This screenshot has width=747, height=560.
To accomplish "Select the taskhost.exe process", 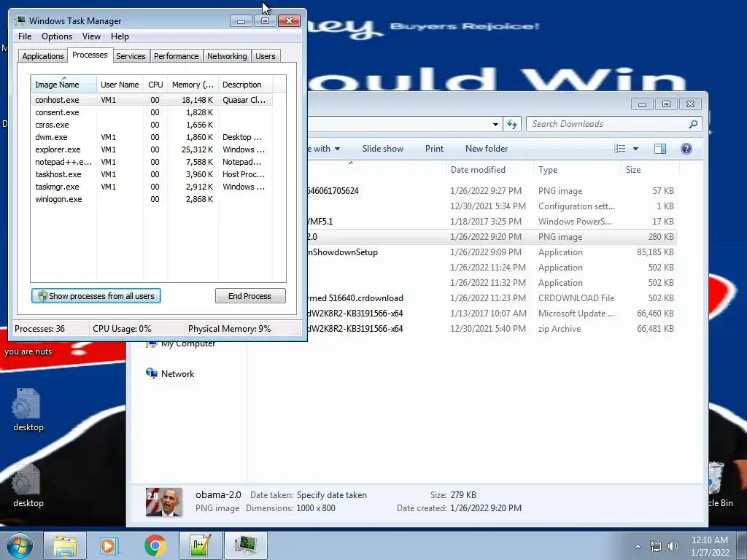I will pyautogui.click(x=152, y=174).
